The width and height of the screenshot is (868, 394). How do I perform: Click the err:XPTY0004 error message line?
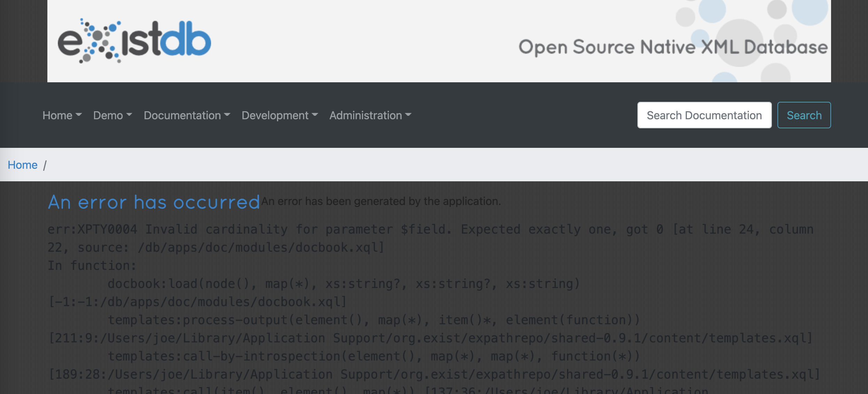(430, 229)
